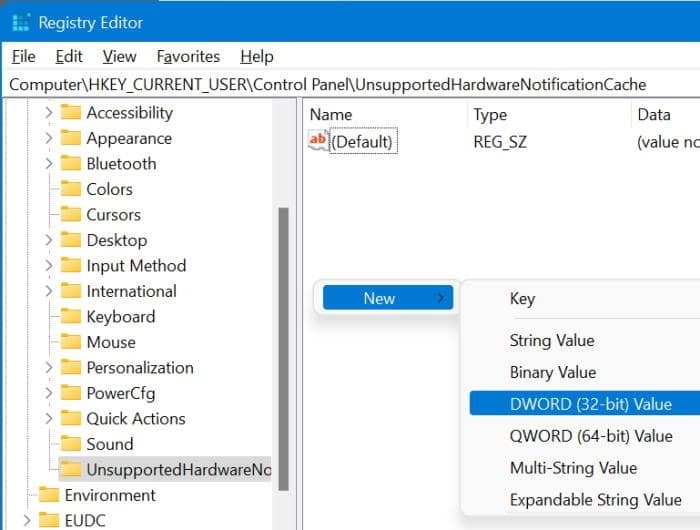Click the Type column header
The image size is (700, 530).
pos(550,115)
